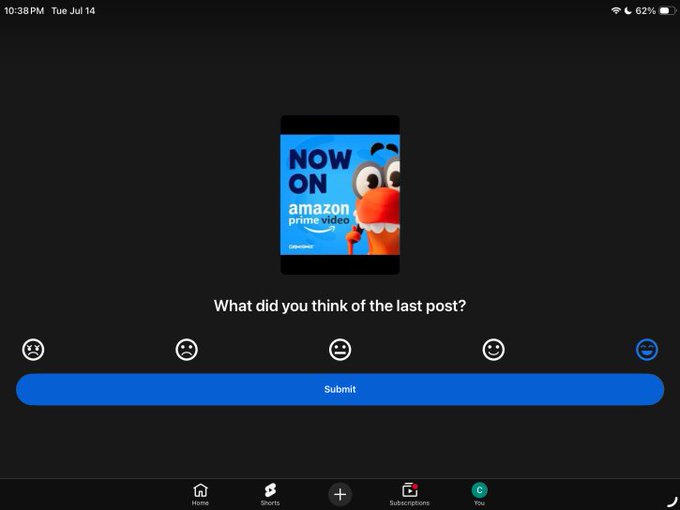
Task: Open the Shorts tab
Action: point(270,494)
